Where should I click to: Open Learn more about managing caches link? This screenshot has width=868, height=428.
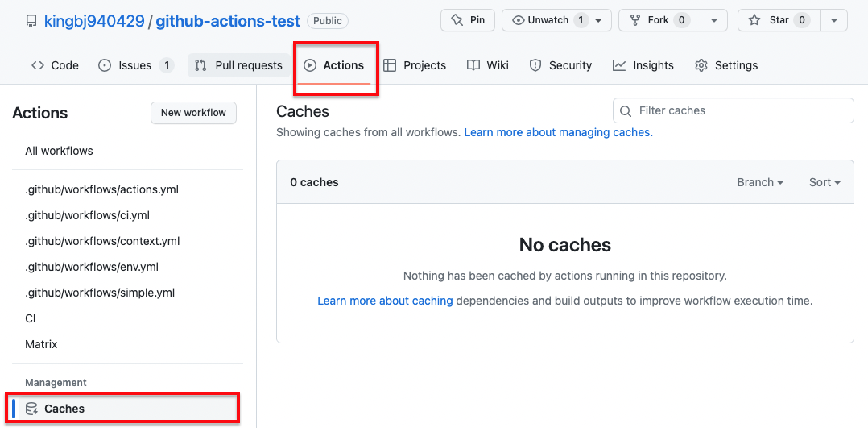[x=559, y=132]
